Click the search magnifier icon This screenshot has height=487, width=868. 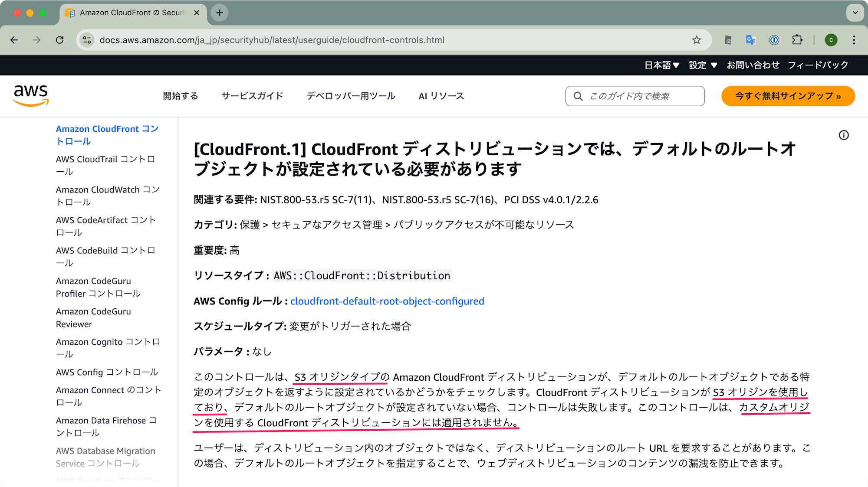[578, 96]
